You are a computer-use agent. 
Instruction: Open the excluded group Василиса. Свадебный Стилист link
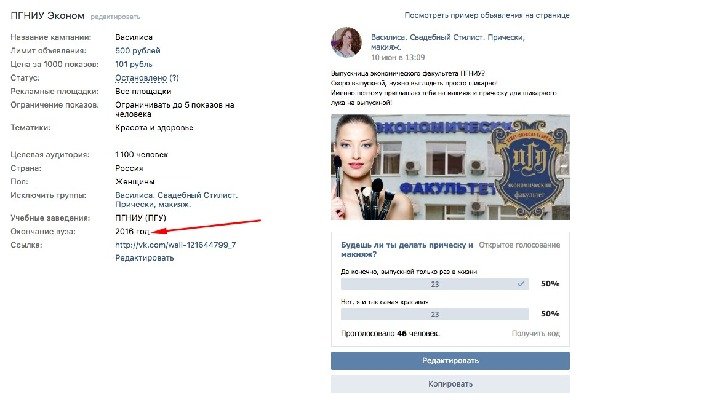[x=176, y=200]
